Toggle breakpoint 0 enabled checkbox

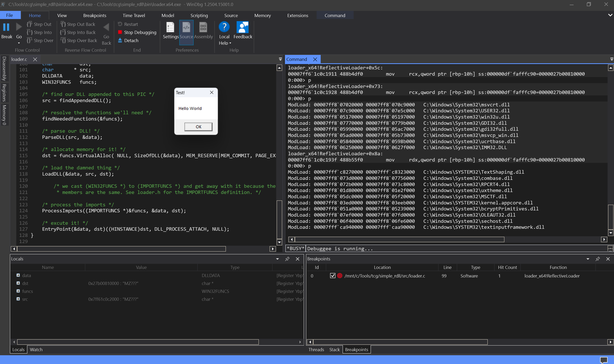(332, 276)
